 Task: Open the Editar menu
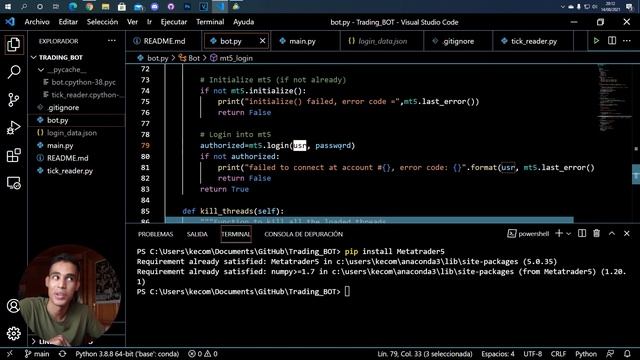coord(68,22)
